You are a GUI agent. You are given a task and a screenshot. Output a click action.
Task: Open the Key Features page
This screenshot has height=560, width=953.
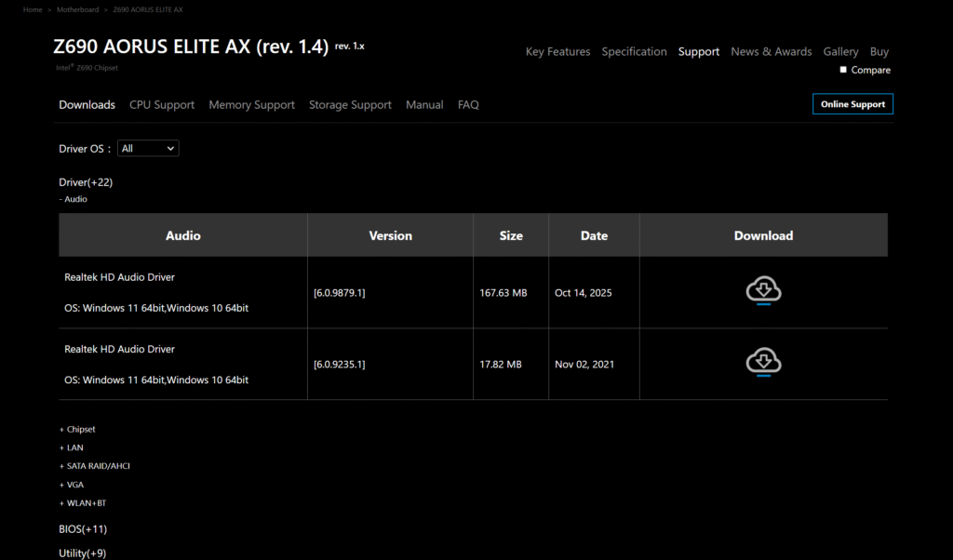pyautogui.click(x=557, y=52)
